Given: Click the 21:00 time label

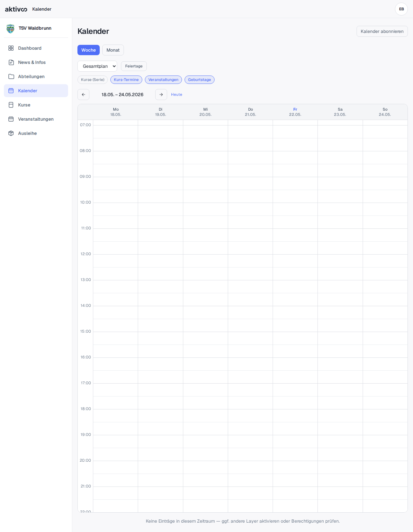Looking at the screenshot, I should coord(86,486).
